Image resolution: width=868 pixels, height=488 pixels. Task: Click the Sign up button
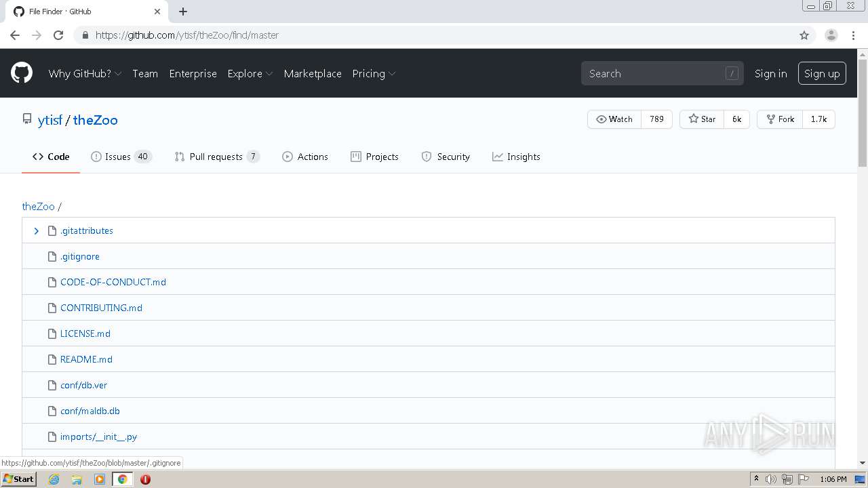click(x=822, y=73)
